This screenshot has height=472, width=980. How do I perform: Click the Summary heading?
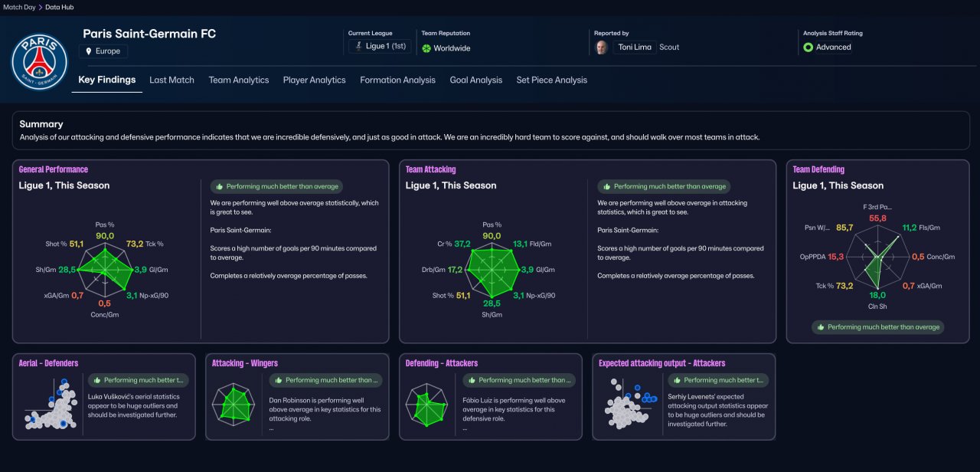(41, 124)
